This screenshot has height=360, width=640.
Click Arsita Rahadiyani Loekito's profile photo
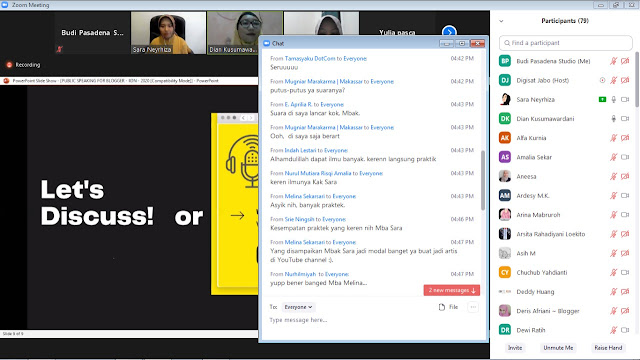coord(505,233)
